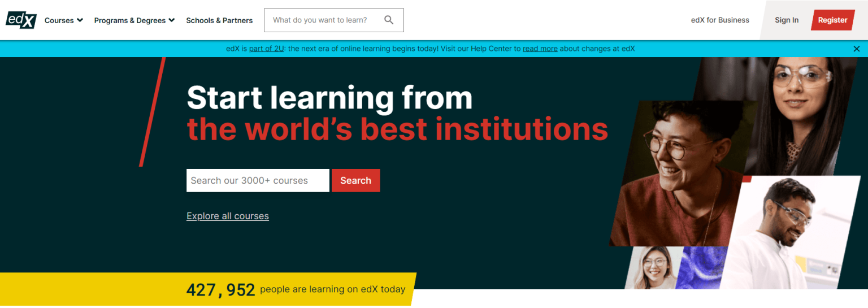Open the Programs & Degrees dropdown
Screen dimensions: 868x308
(x=134, y=20)
